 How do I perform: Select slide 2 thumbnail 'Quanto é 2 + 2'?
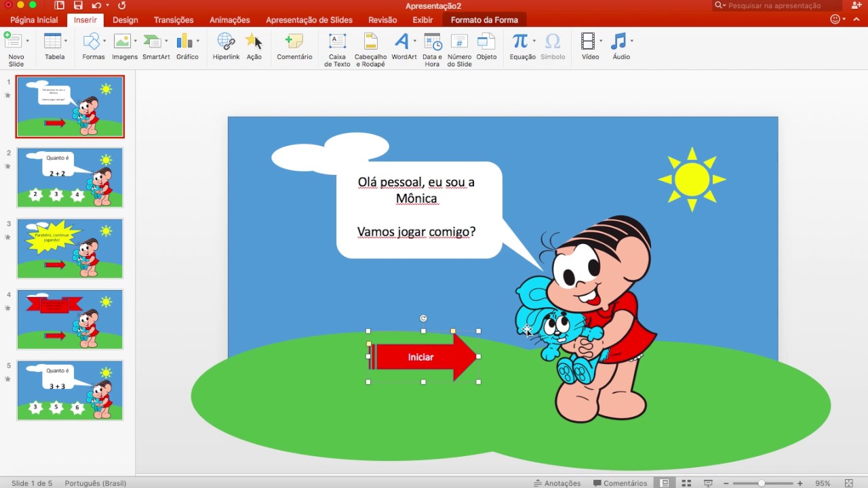pos(70,178)
